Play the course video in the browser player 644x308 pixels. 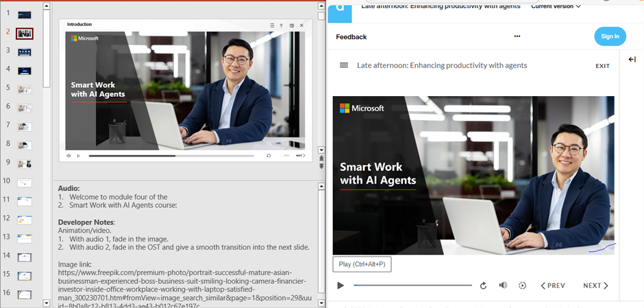tap(340, 285)
